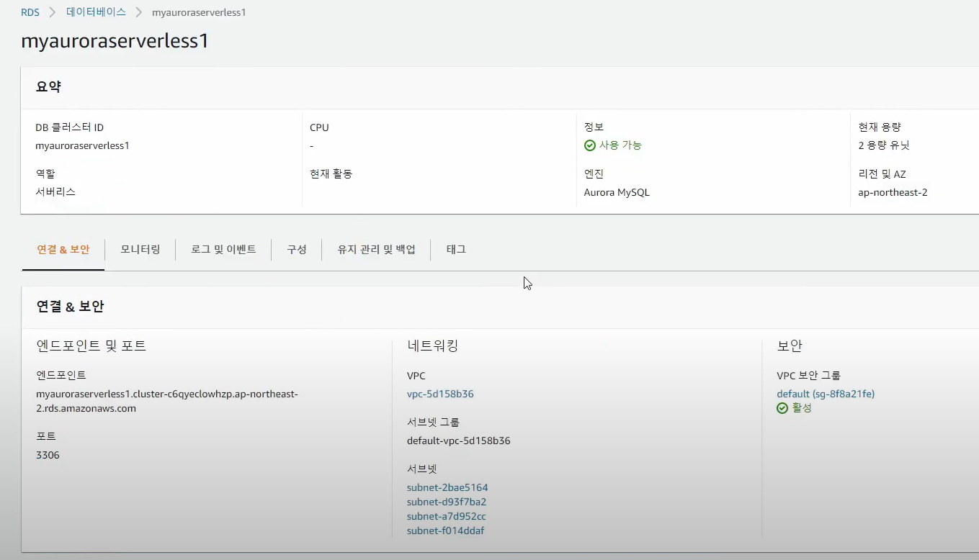Click the port value 3306
Screen dimensions: 979x560
(48, 456)
